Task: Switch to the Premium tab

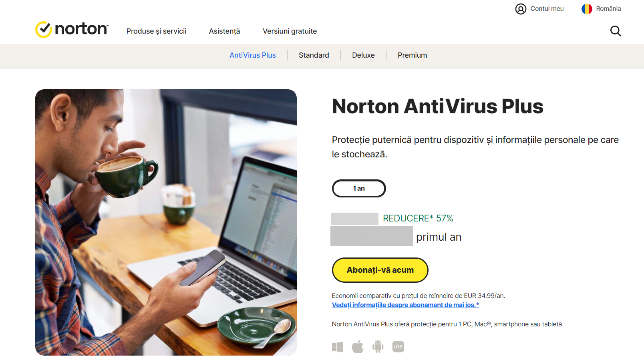Action: tap(412, 55)
